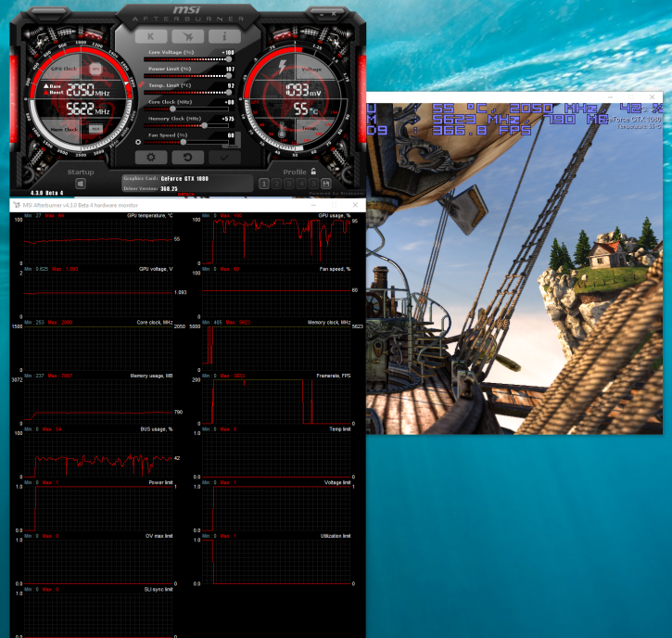Click the GPU temperature graph
This screenshot has width=672, height=638.
[98, 241]
